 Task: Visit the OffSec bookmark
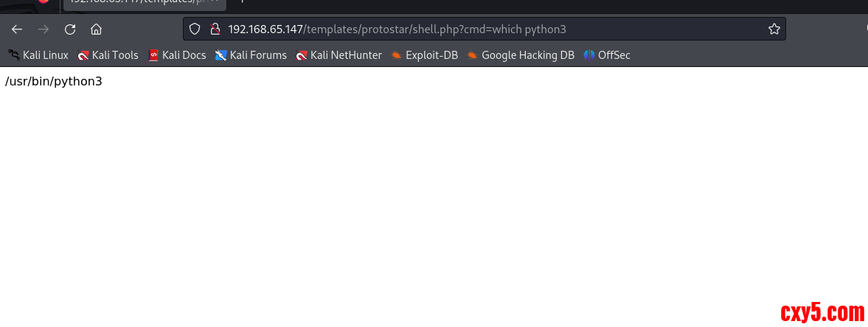click(607, 55)
